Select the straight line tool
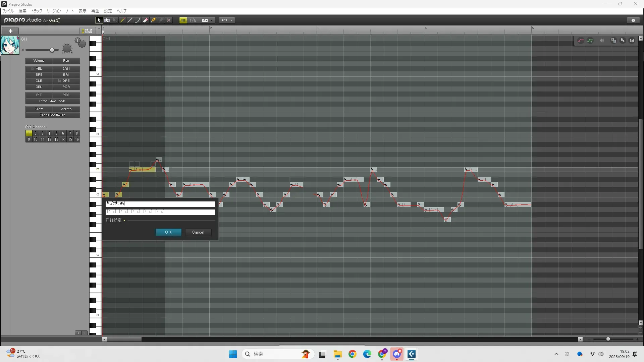Screen dimensions: 644x362 (130, 20)
